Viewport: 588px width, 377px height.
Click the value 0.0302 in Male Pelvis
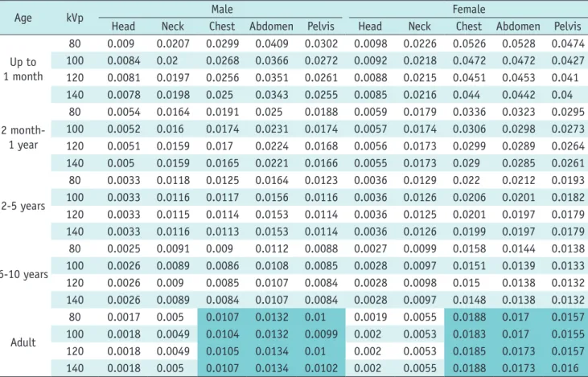(321, 43)
